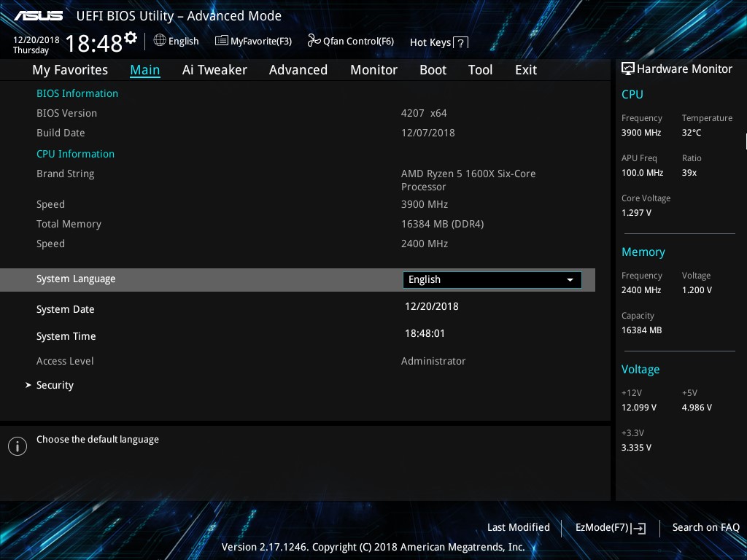The width and height of the screenshot is (747, 560).
Task: Click +3.3V reading 3.335 V
Action: click(636, 447)
